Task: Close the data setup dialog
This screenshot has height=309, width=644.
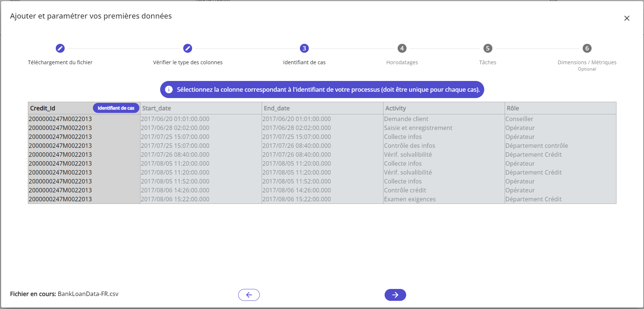Action: 627,18
